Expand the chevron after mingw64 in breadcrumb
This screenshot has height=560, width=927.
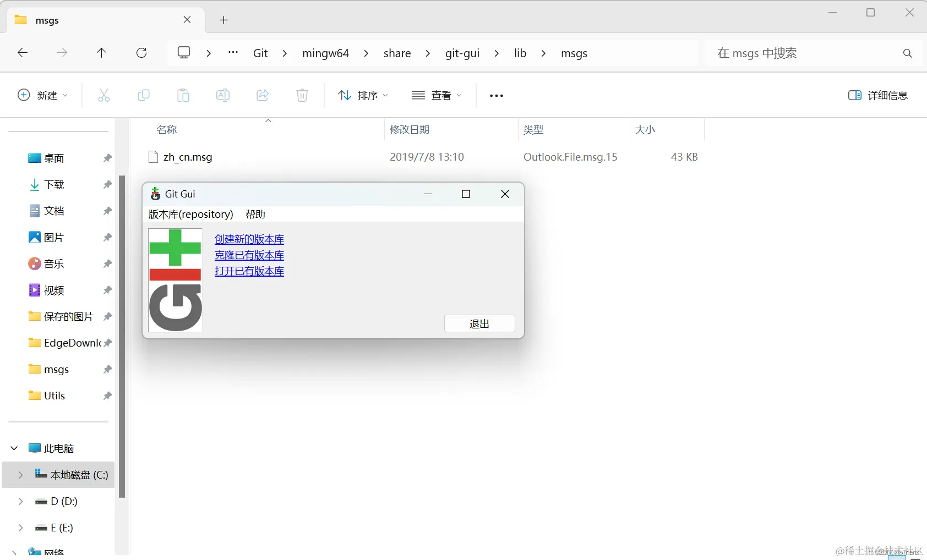pyautogui.click(x=366, y=53)
